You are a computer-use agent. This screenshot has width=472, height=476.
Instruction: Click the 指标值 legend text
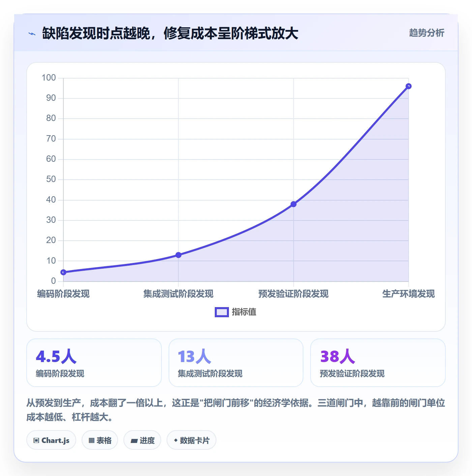point(244,312)
